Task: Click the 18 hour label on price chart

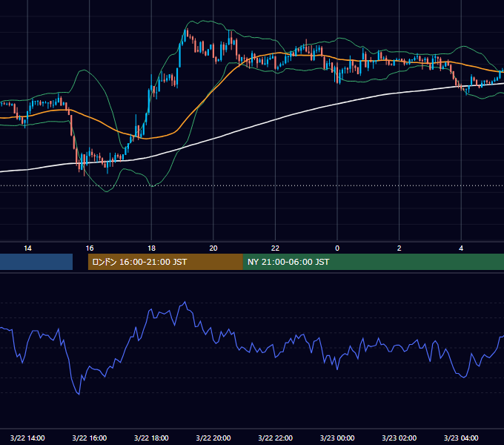Action: point(151,248)
